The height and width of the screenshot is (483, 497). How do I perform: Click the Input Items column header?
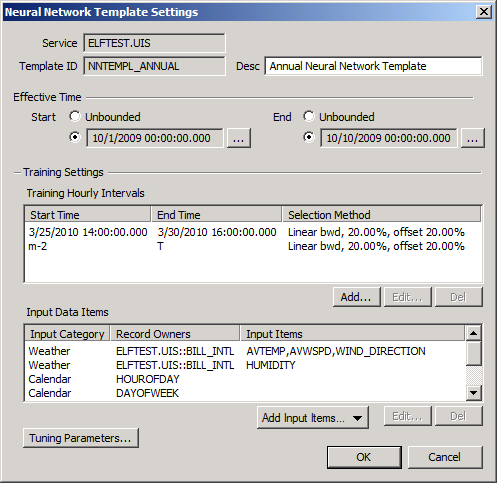[x=352, y=334]
